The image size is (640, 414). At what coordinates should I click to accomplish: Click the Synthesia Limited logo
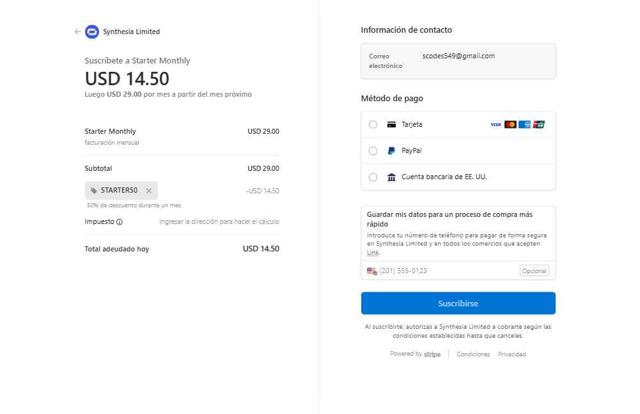[x=92, y=32]
